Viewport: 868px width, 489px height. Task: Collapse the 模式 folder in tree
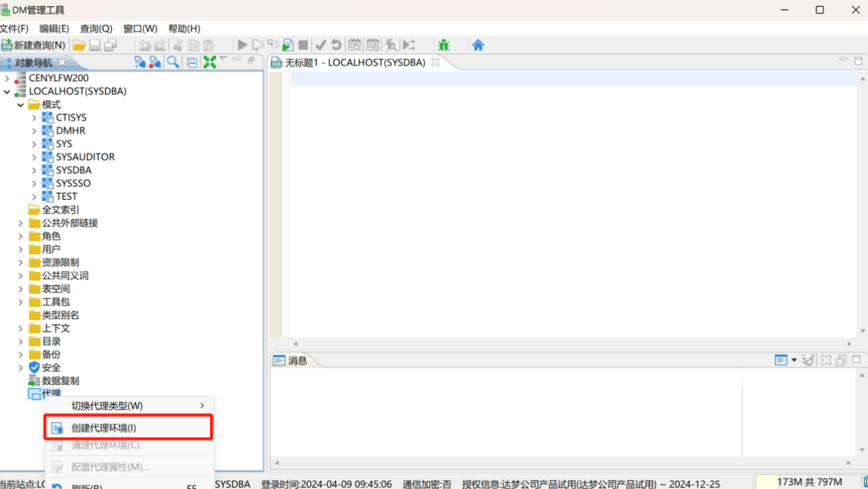pos(20,105)
